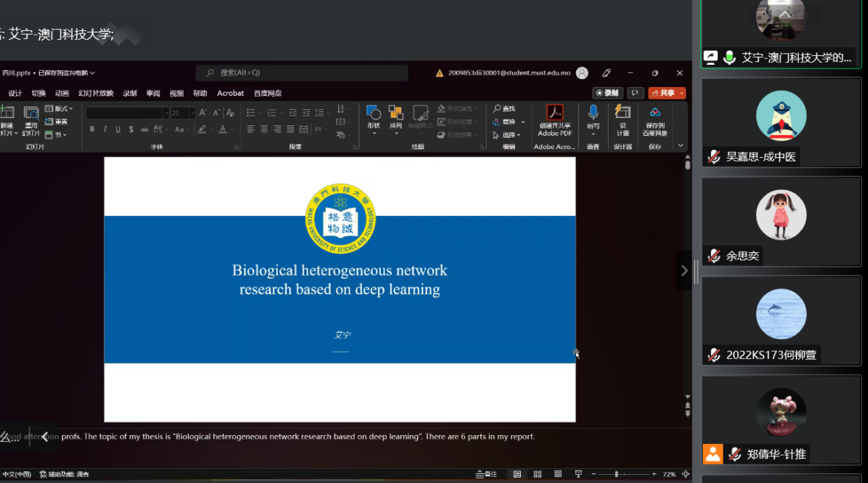This screenshot has height=483, width=868.
Task: Click zoom out minus button
Action: tap(593, 474)
